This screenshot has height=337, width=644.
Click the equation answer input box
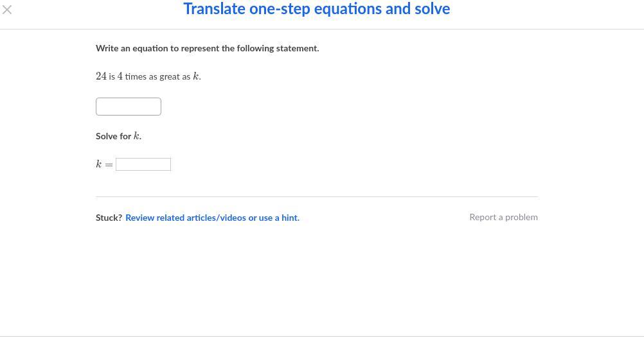coord(129,107)
